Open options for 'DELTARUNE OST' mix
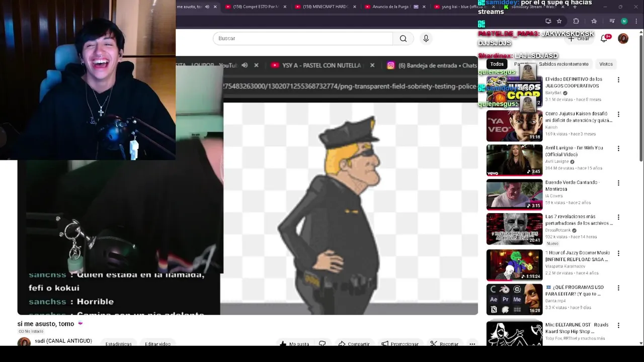The width and height of the screenshot is (644, 362). click(x=618, y=325)
